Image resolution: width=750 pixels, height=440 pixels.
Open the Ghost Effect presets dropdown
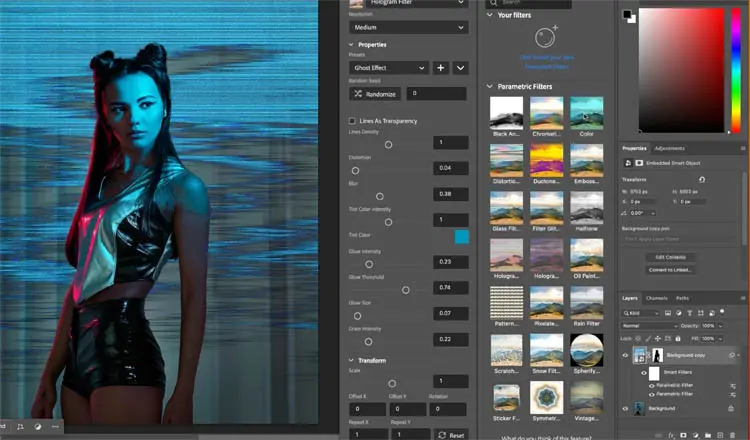(388, 68)
